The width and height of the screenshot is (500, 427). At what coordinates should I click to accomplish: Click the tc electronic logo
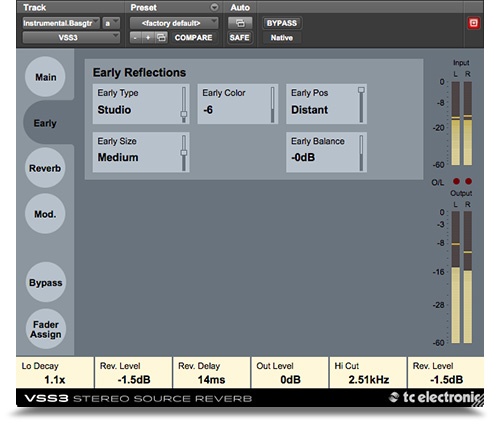pos(436,397)
